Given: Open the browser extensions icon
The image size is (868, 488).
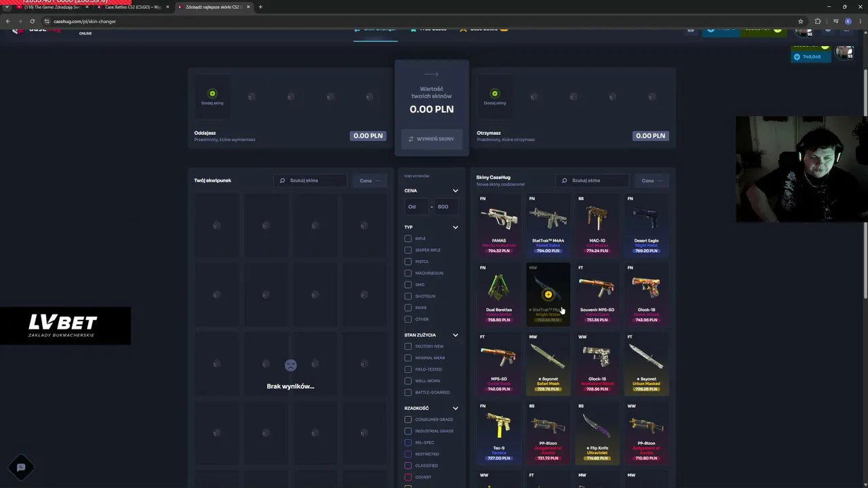Looking at the screenshot, I should (x=817, y=21).
